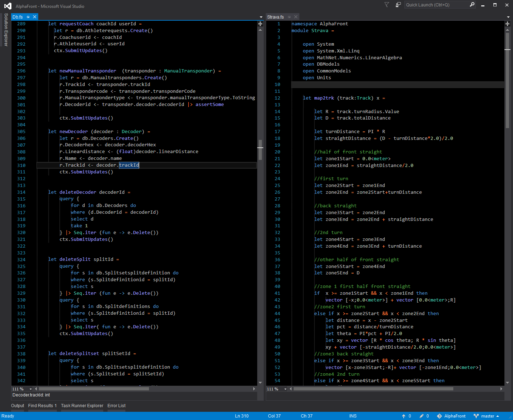The height and width of the screenshot is (420, 513).
Task: Open the Output panel tab
Action: [18, 406]
